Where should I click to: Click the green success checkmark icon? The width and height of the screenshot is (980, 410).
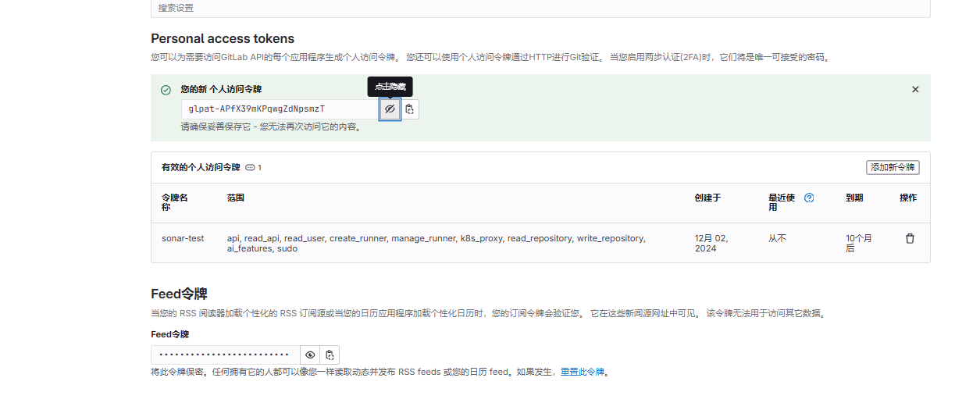tap(166, 90)
